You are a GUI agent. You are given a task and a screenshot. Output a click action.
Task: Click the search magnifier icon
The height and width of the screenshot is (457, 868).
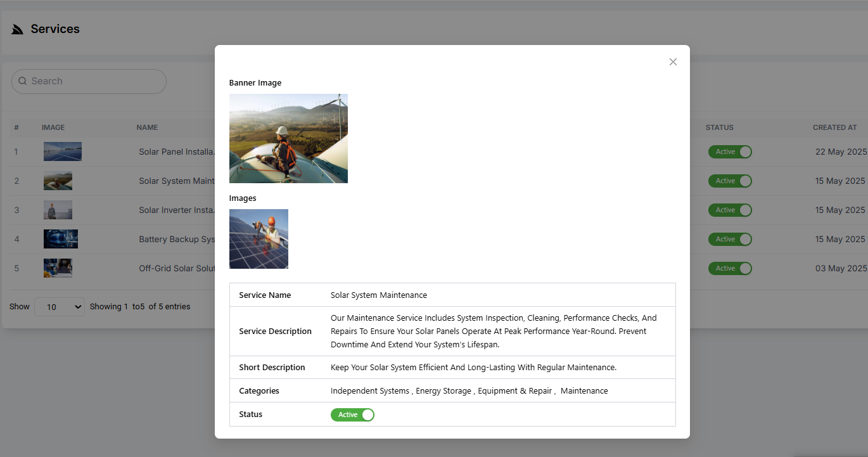(23, 81)
